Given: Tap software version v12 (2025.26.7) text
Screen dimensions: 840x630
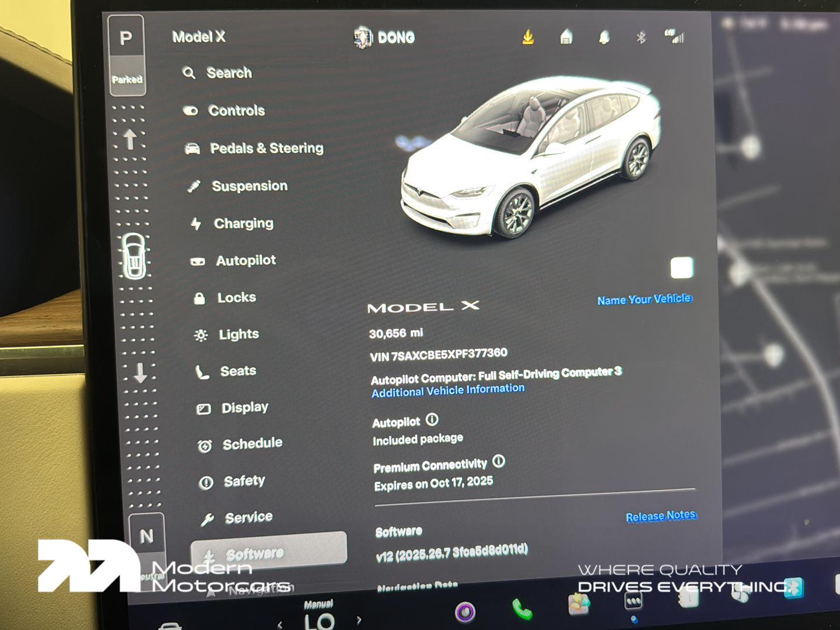Looking at the screenshot, I should point(452,552).
